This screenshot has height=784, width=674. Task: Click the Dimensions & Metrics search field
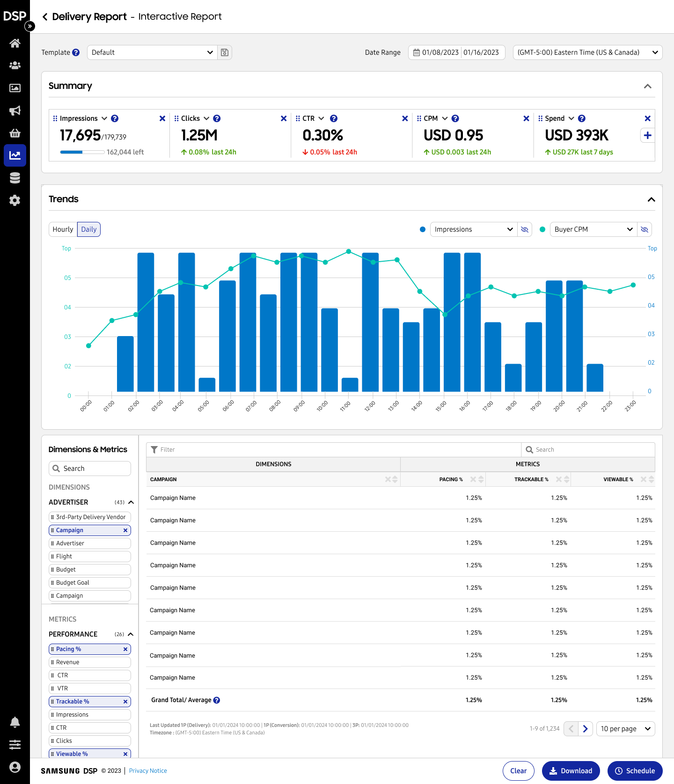click(x=90, y=469)
